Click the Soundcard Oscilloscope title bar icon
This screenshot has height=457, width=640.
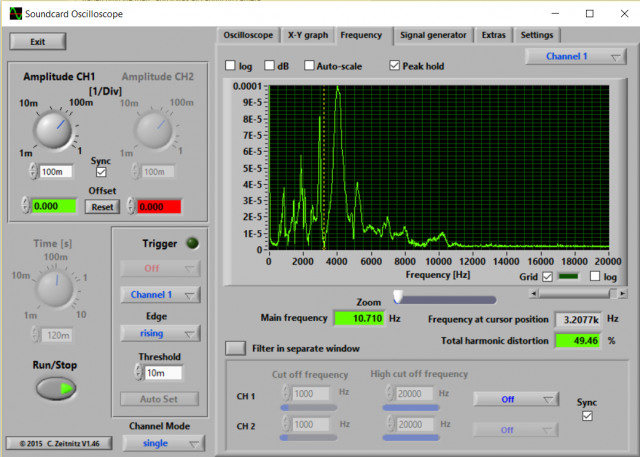[14, 13]
